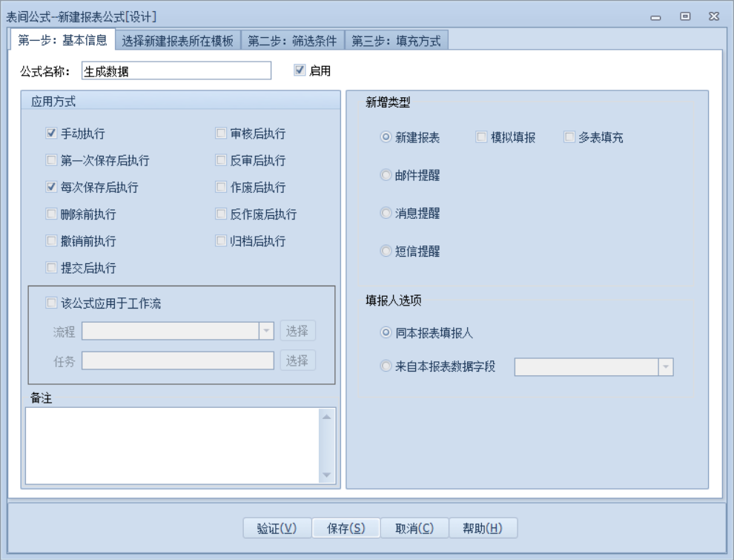Choose the 短信提醒 radio option
This screenshot has height=560, width=734.
coord(386,251)
